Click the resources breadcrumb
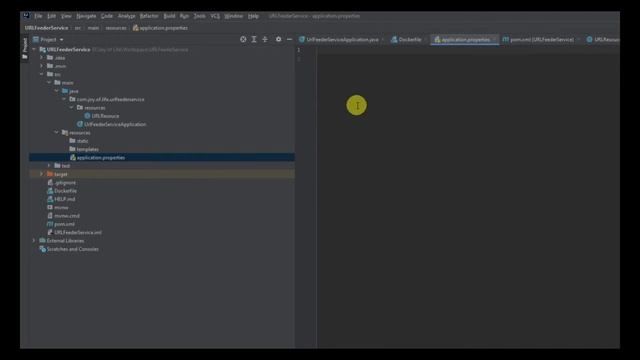This screenshot has height=360, width=640. pyautogui.click(x=116, y=28)
